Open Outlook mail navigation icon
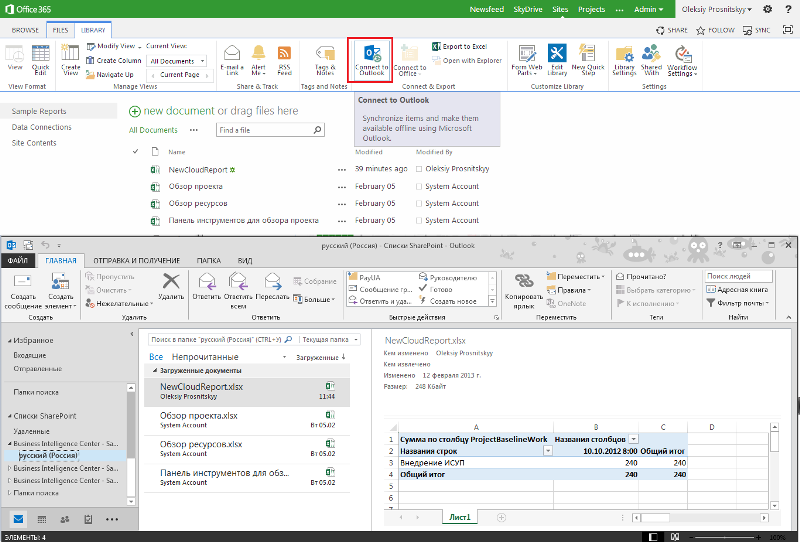This screenshot has width=800, height=542. coord(18,520)
